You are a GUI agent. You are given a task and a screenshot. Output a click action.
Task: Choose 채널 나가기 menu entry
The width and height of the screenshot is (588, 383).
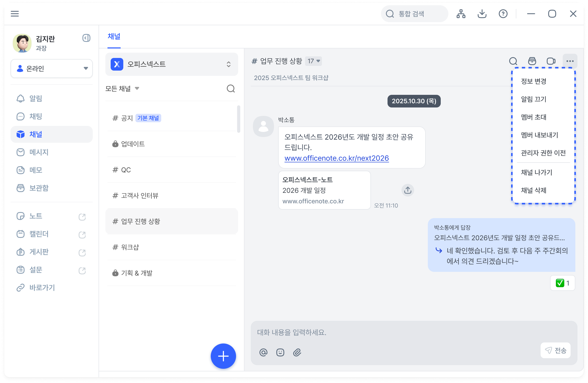point(536,173)
